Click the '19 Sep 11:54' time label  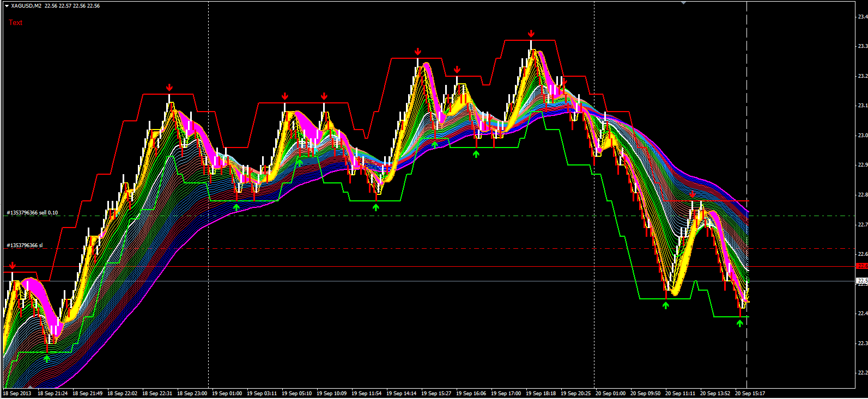[x=367, y=393]
